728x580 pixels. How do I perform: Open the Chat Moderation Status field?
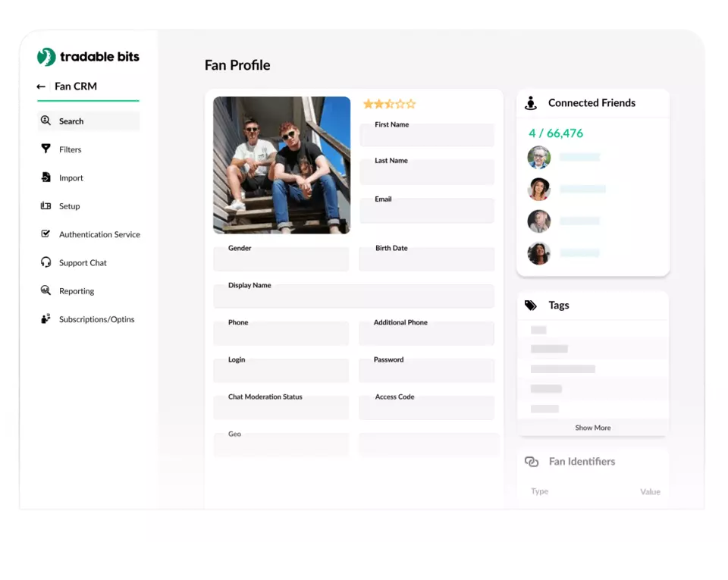(x=281, y=408)
